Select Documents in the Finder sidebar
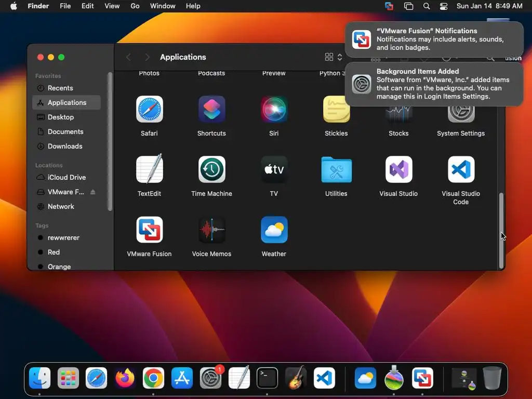Viewport: 532px width, 399px height. [66, 131]
